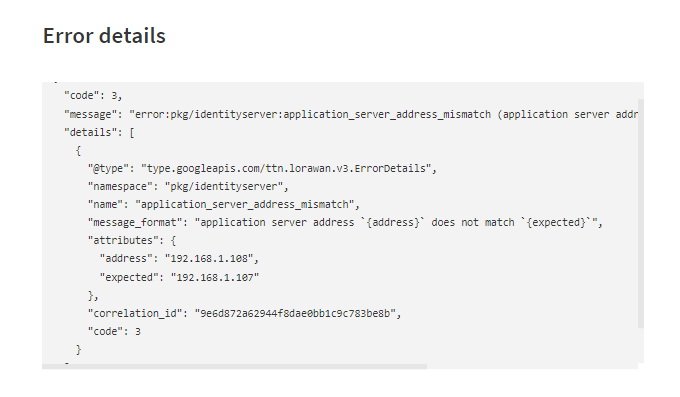This screenshot has width=680, height=397.
Task: Click the "code": 3 line at top
Action: [93, 95]
